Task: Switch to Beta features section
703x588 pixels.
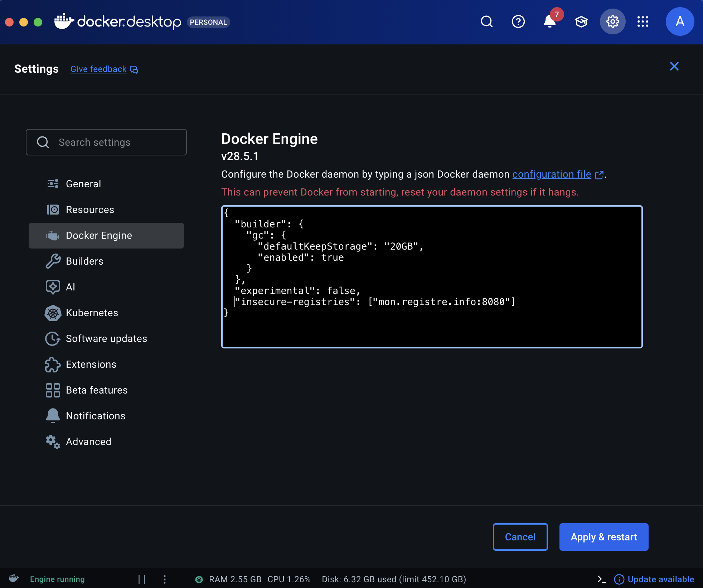Action: (97, 390)
